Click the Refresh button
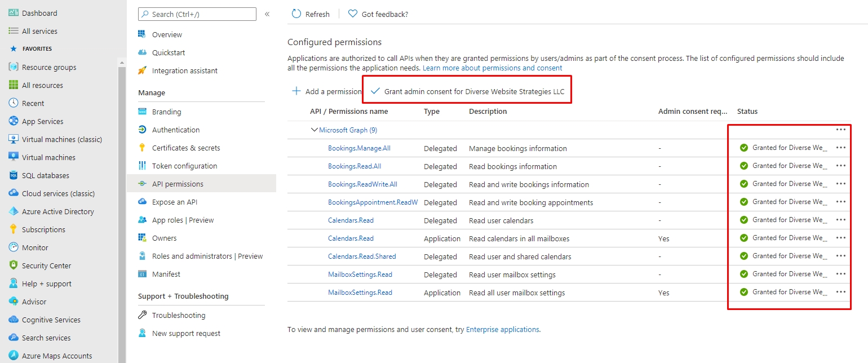Viewport: 868px width, 363px height. 311,14
